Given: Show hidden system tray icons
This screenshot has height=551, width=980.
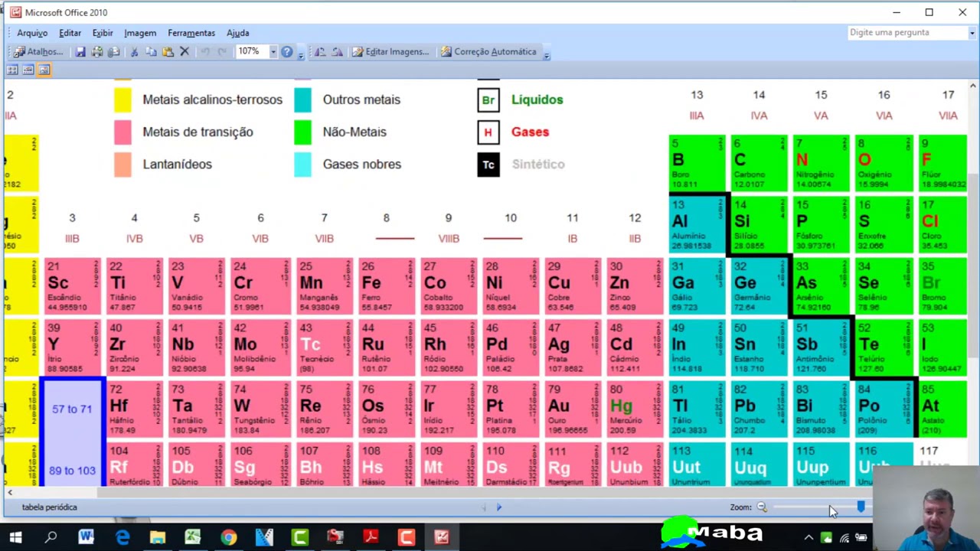Looking at the screenshot, I should tap(808, 538).
